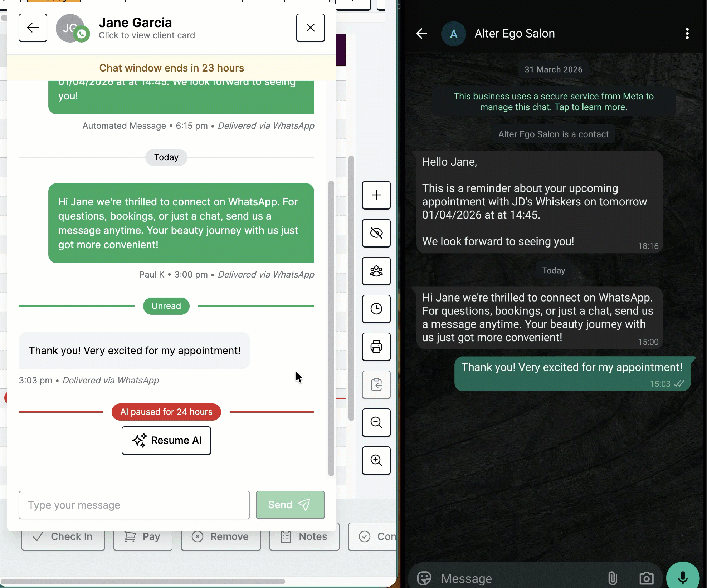Click the Send message button

pos(290,505)
